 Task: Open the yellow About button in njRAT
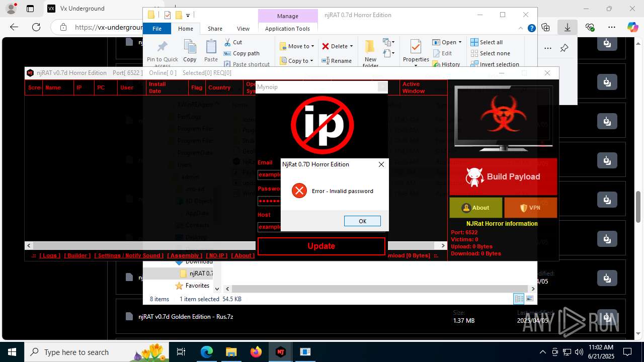pos(475,208)
